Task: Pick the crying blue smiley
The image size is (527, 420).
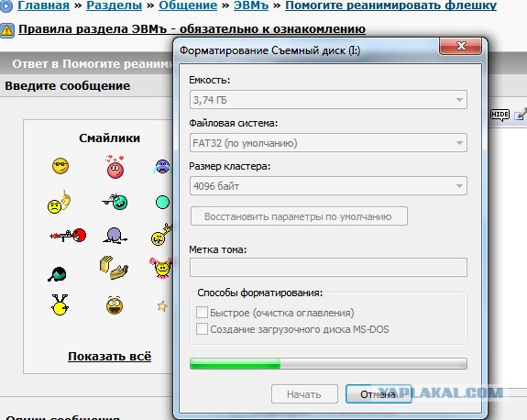Action: pyautogui.click(x=162, y=166)
